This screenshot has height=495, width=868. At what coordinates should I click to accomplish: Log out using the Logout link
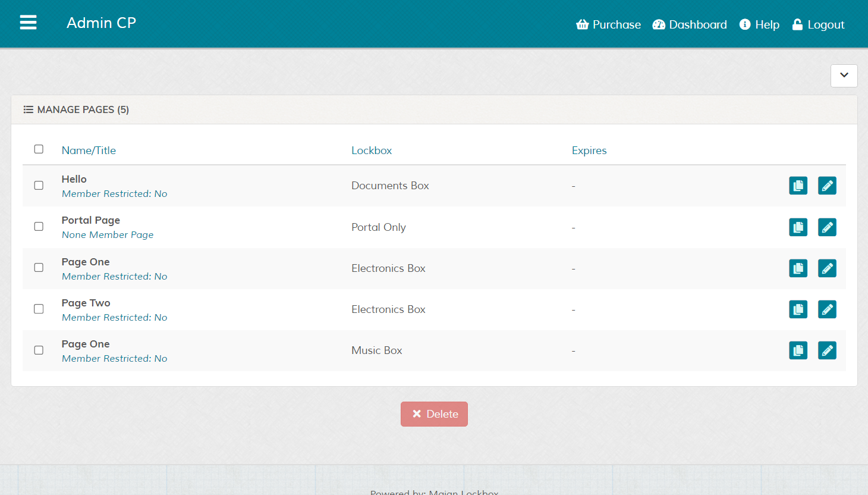818,24
